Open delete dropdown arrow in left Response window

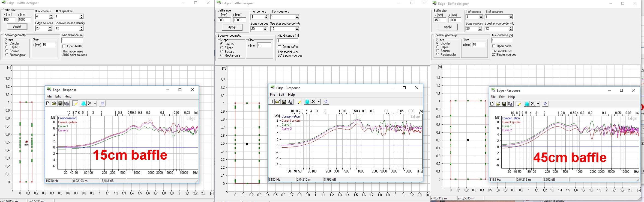coord(95,103)
